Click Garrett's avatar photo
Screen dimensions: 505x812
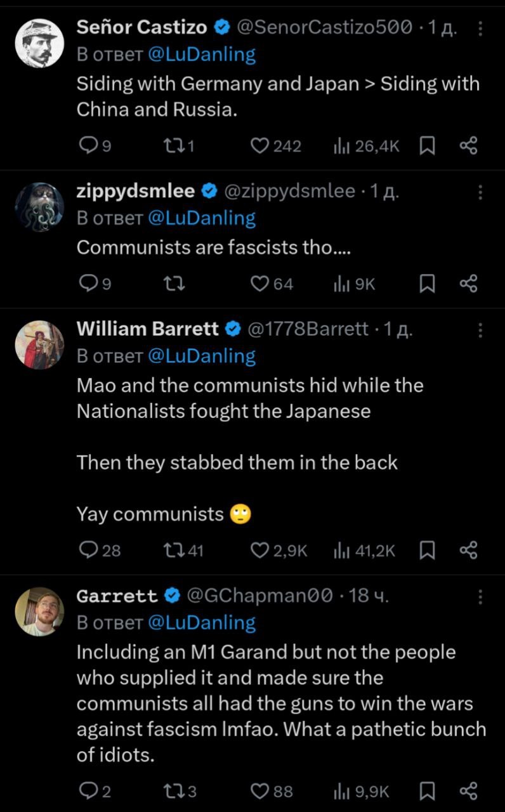pyautogui.click(x=39, y=612)
